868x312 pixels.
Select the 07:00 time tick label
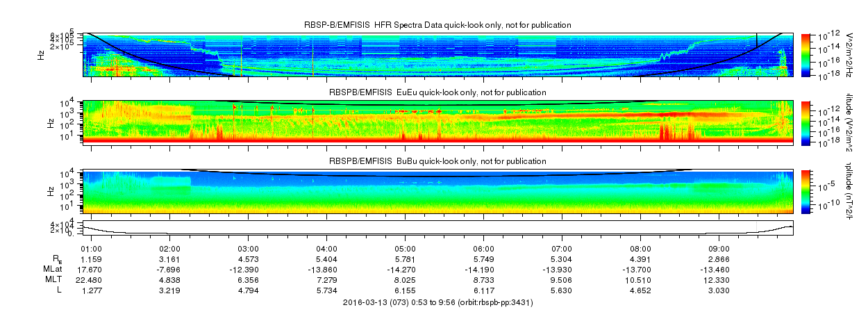(x=562, y=248)
